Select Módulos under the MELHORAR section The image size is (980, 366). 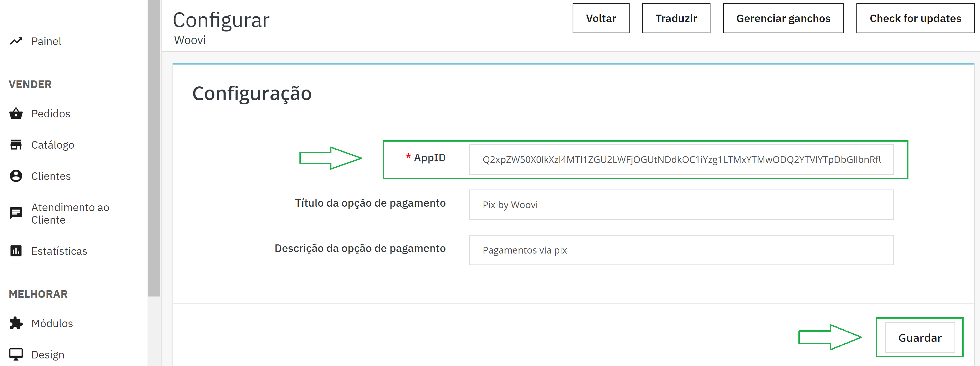pos(52,323)
